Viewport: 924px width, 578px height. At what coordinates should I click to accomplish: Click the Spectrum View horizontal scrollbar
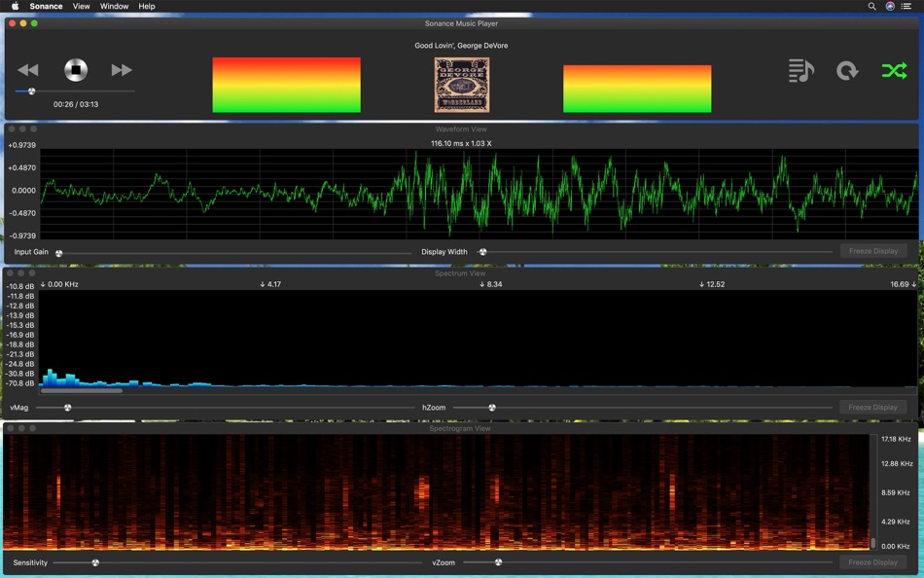(82, 390)
